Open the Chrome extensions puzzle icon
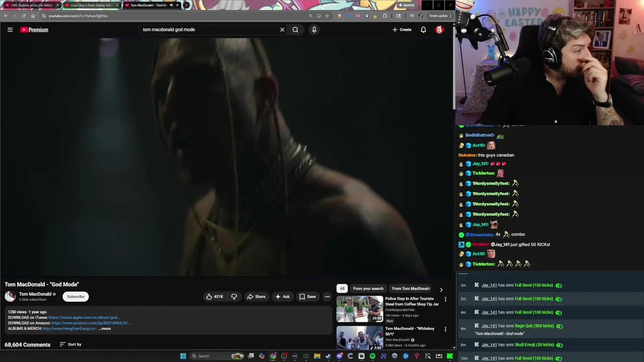The height and width of the screenshot is (362, 644). click(385, 16)
